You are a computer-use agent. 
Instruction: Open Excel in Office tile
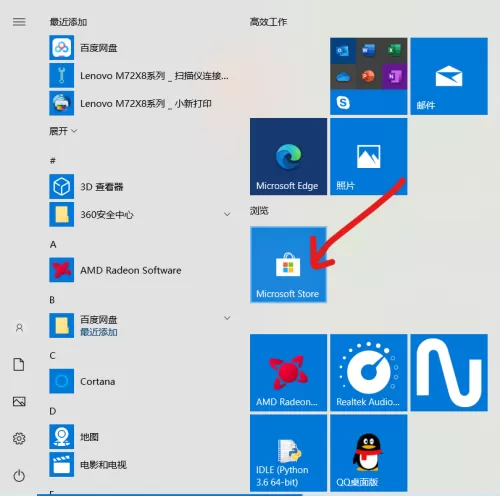(x=394, y=51)
